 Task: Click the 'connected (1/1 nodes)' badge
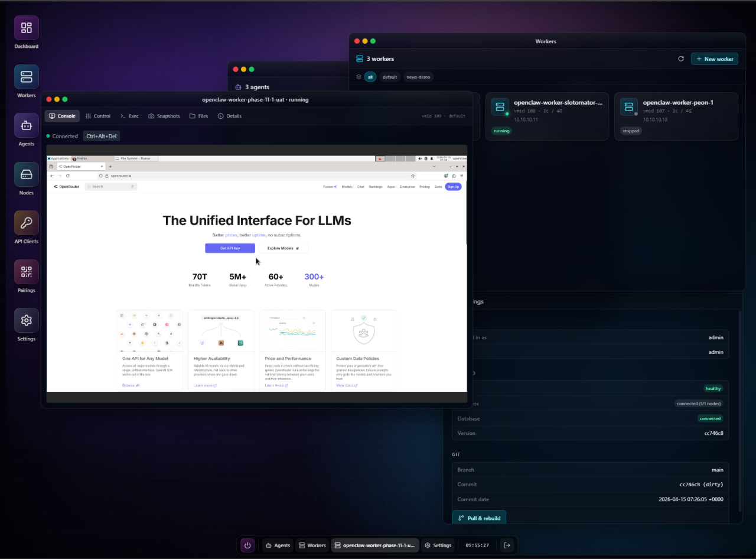[x=699, y=404]
